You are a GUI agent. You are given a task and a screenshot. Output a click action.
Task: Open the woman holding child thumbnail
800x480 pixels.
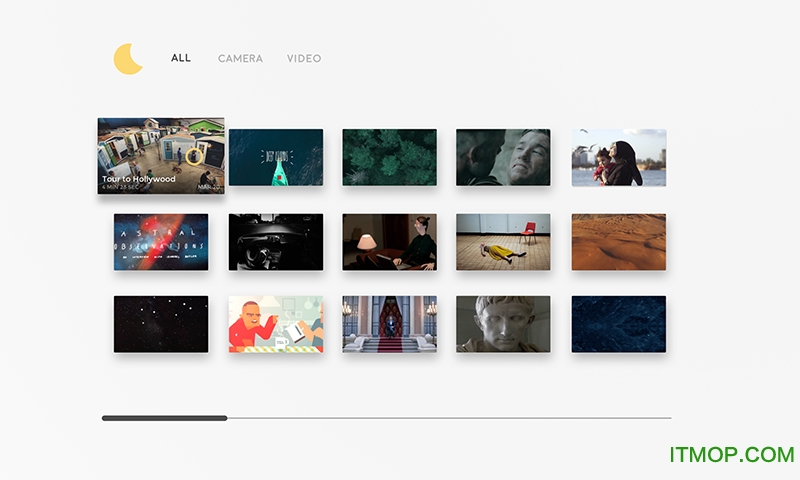click(x=618, y=157)
